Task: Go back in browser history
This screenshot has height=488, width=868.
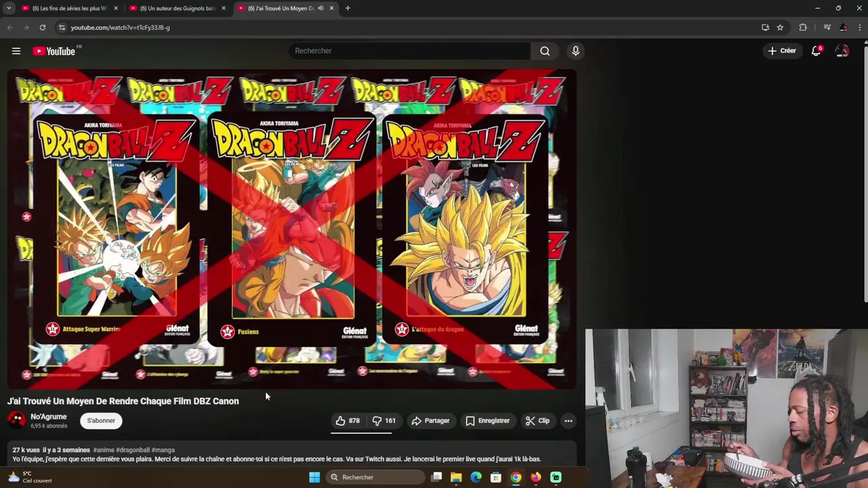Action: (x=9, y=28)
